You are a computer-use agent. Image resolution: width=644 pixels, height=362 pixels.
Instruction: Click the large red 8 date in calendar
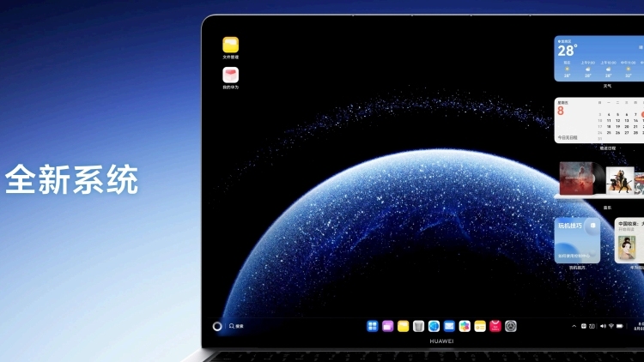pyautogui.click(x=561, y=111)
